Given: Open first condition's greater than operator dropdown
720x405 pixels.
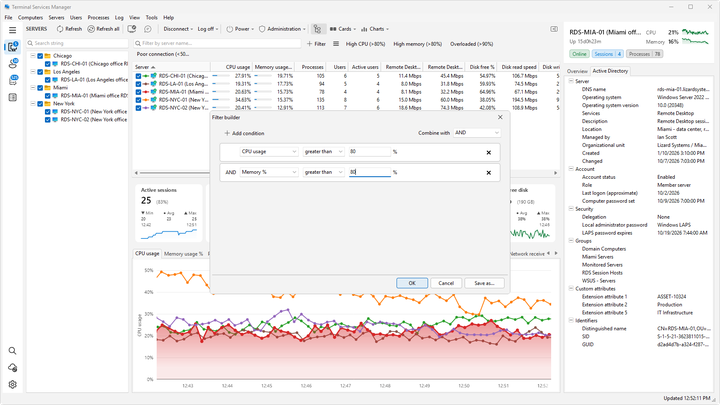Looking at the screenshot, I should (x=323, y=152).
